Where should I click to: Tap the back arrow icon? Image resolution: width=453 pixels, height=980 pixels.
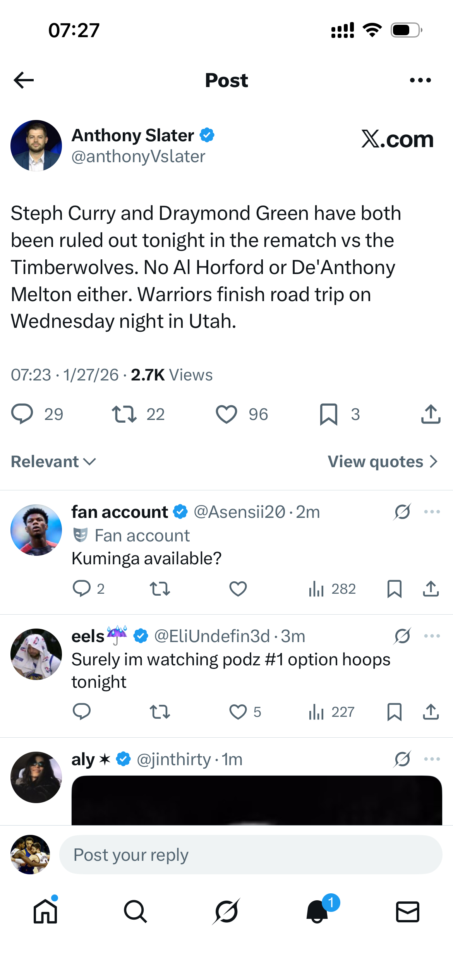point(24,80)
